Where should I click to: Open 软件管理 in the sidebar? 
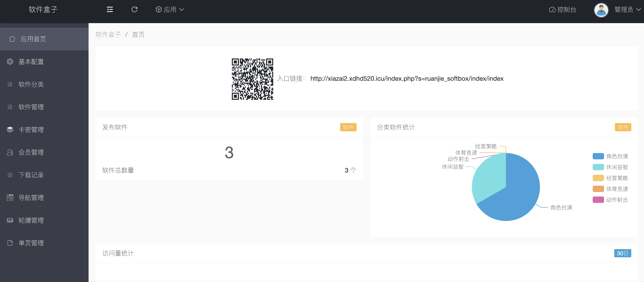(x=44, y=107)
